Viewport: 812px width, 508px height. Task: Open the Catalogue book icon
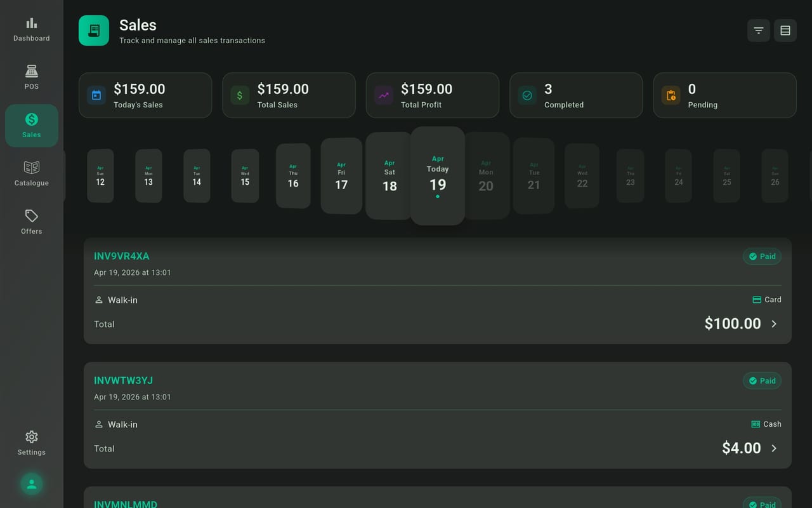[31, 167]
